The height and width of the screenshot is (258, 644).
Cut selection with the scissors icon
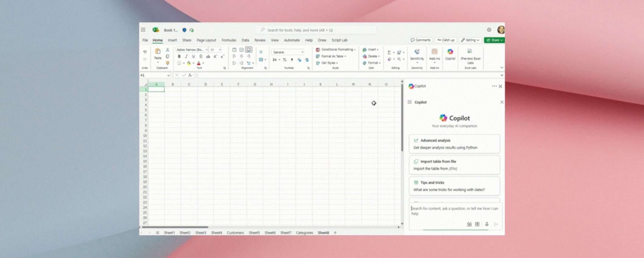(167, 50)
